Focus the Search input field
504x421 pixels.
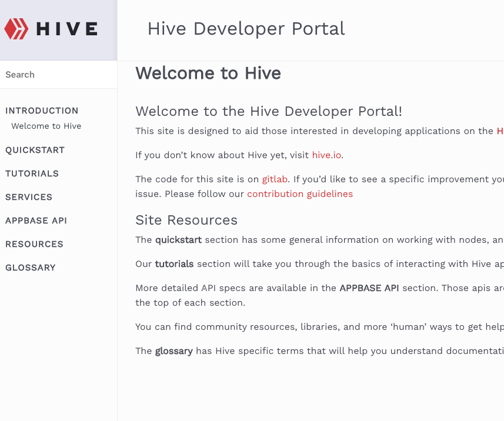(x=58, y=75)
